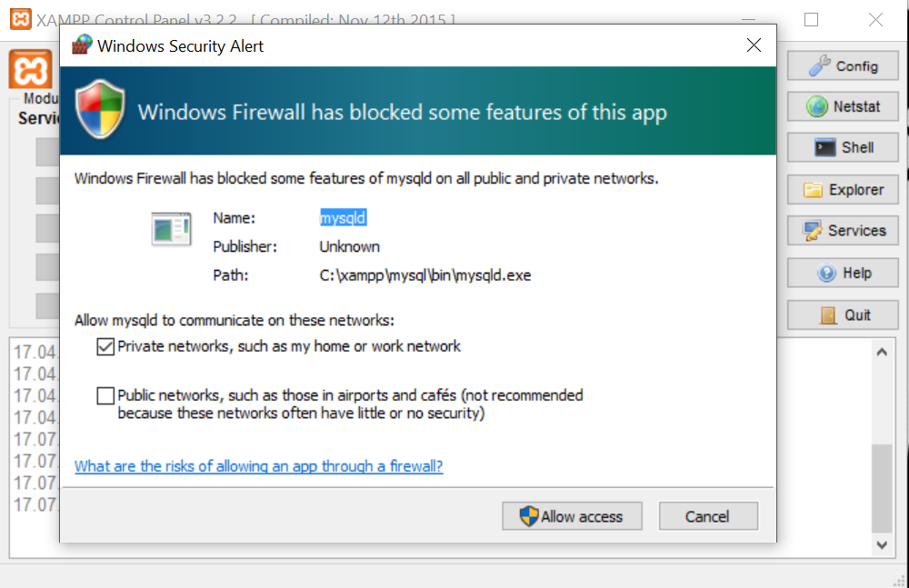Click the log scrollbar up arrow
The height and width of the screenshot is (588, 909).
pyautogui.click(x=882, y=352)
